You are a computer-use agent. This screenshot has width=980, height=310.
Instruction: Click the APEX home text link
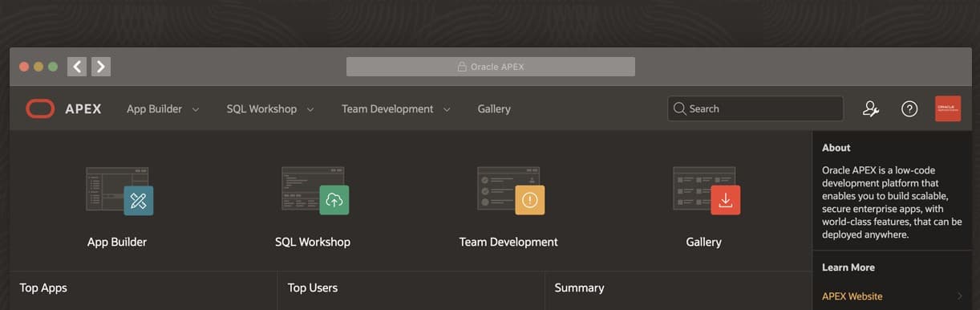tap(83, 108)
